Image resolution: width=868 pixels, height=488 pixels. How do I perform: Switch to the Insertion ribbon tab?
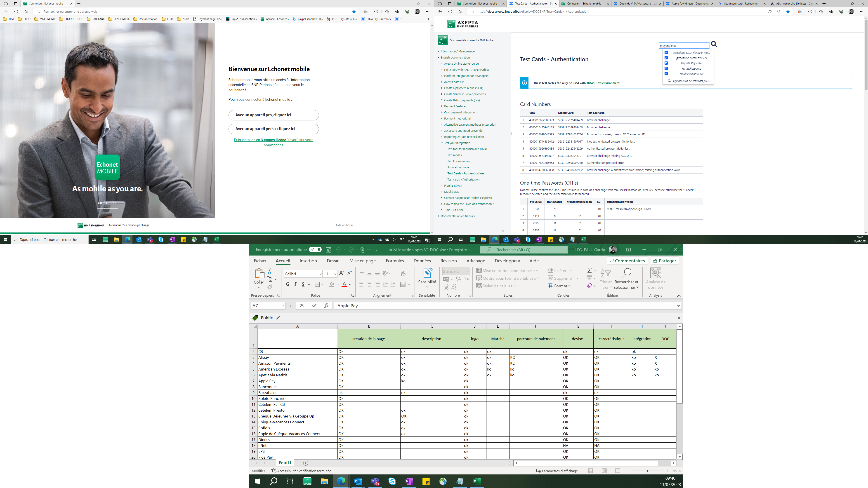pos(308,261)
